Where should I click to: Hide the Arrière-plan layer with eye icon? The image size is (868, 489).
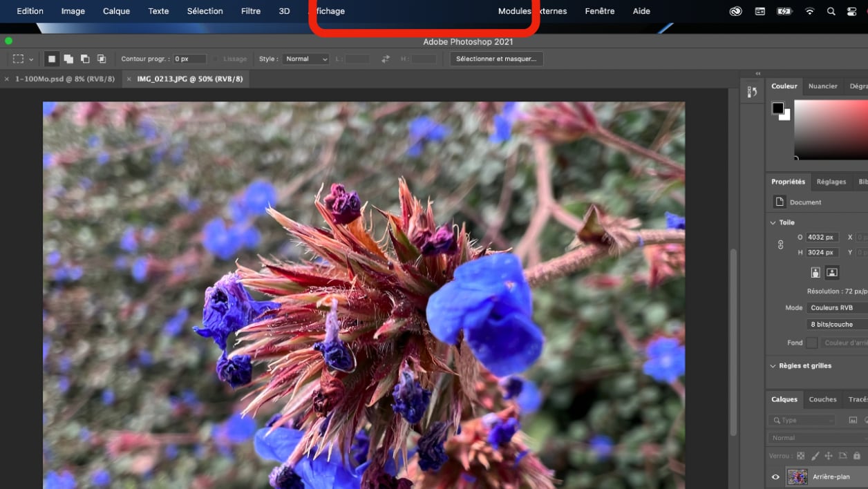click(775, 477)
